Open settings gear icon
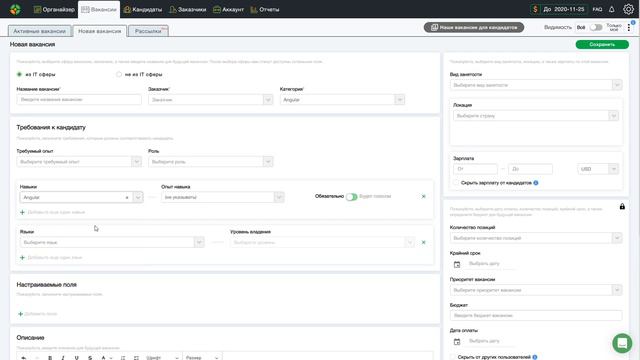Viewport: 640px width, 360px height. tap(629, 9)
